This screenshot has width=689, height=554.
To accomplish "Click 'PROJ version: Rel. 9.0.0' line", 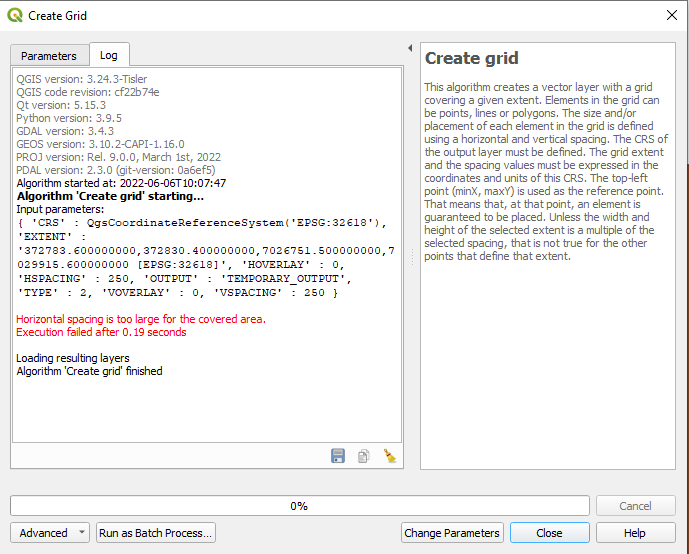I will (x=119, y=157).
